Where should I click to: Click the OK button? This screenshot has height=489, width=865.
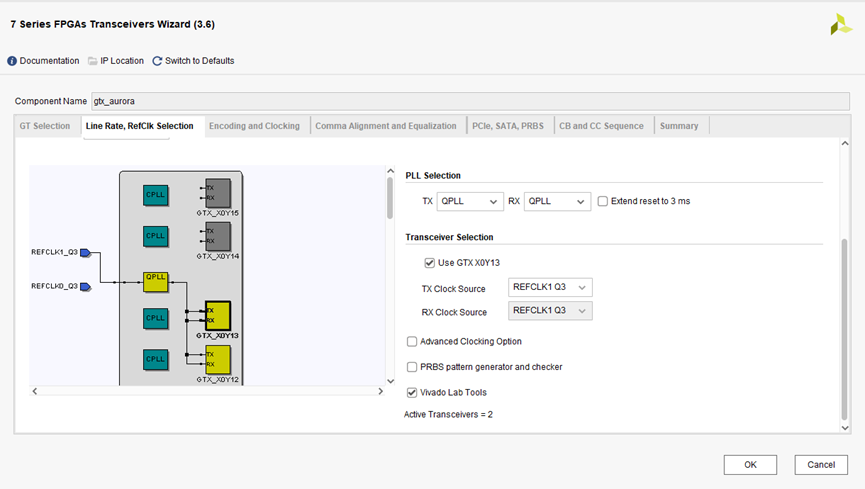(750, 465)
